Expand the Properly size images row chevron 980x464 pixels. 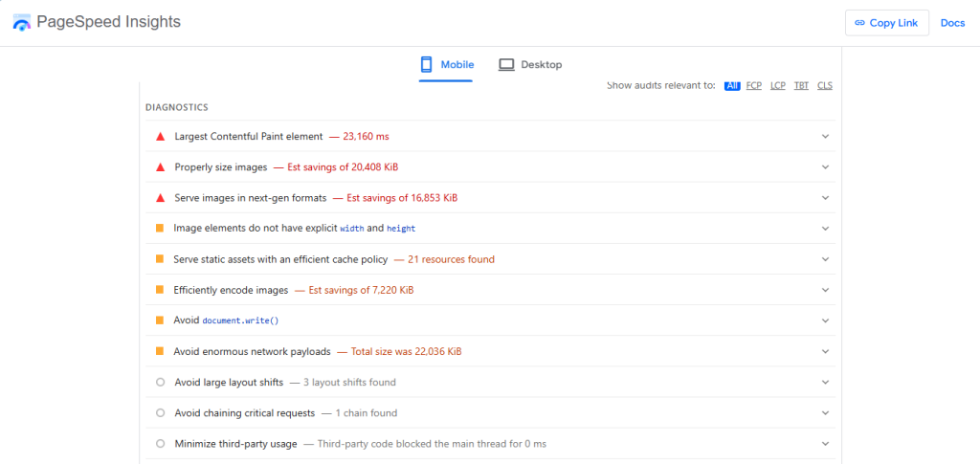coord(825,166)
